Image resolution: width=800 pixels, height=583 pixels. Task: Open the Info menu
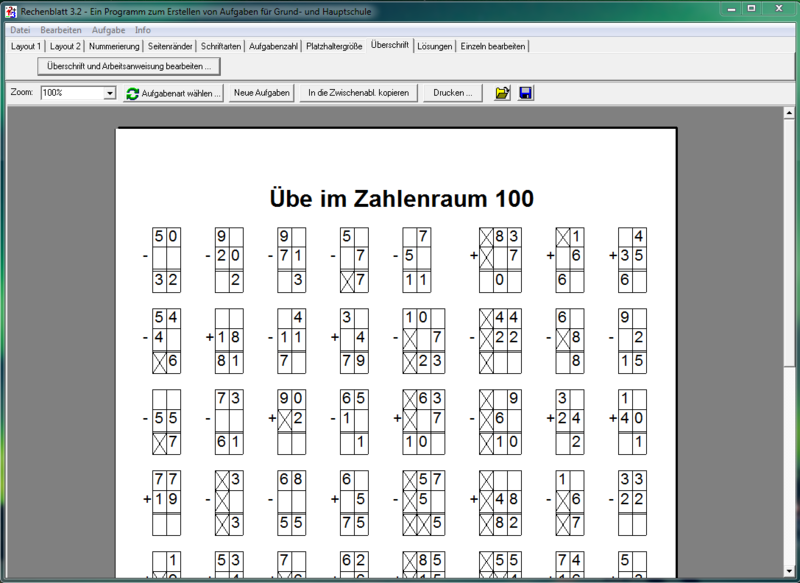143,30
